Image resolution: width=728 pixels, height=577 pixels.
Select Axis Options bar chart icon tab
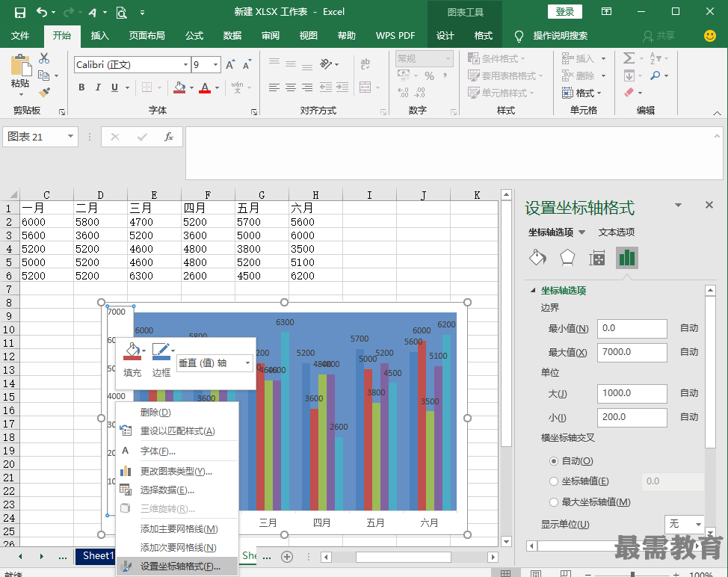pos(627,258)
